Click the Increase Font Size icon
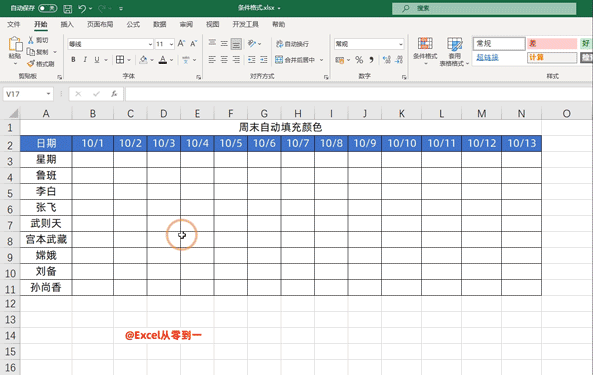Image resolution: width=593 pixels, height=375 pixels. (182, 44)
